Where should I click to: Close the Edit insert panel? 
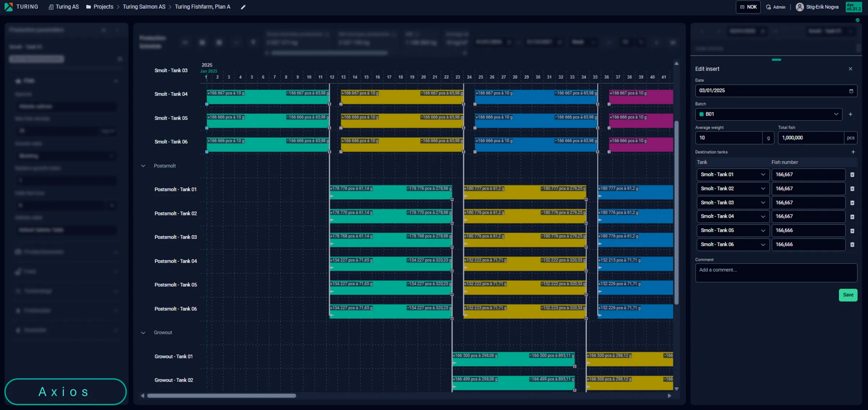(x=850, y=69)
